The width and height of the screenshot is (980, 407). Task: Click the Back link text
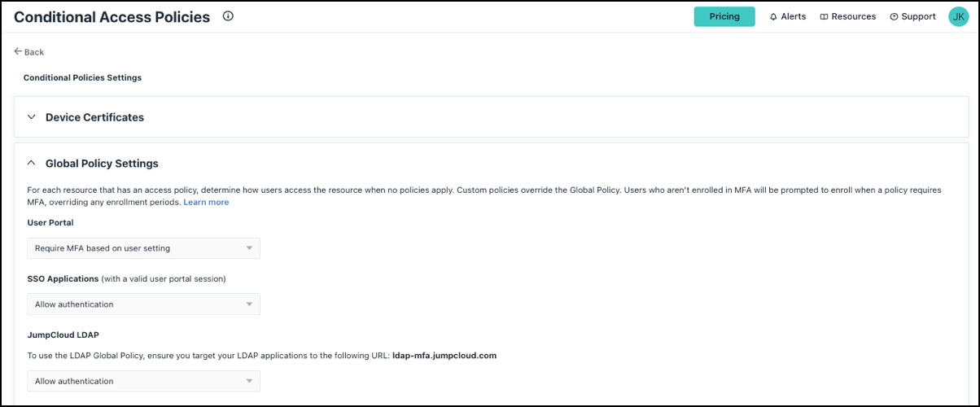pos(34,52)
